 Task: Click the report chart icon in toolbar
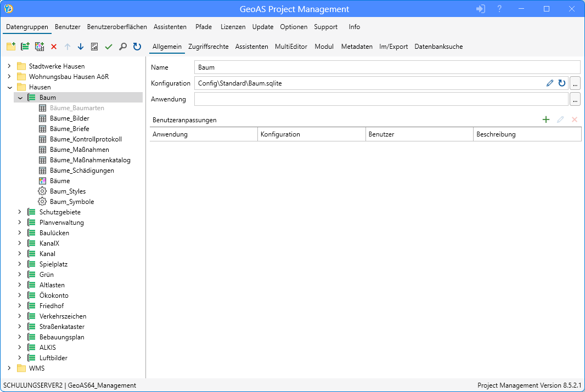point(94,47)
